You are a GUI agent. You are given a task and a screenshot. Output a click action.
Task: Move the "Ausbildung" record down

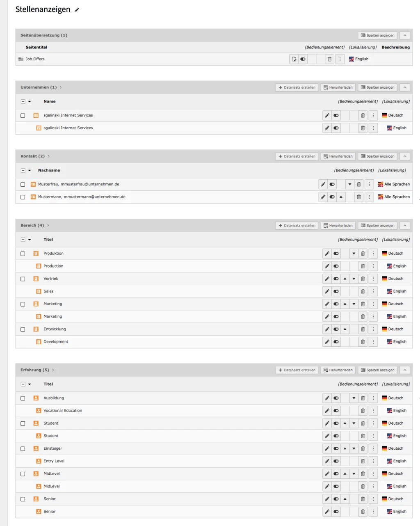point(353,398)
